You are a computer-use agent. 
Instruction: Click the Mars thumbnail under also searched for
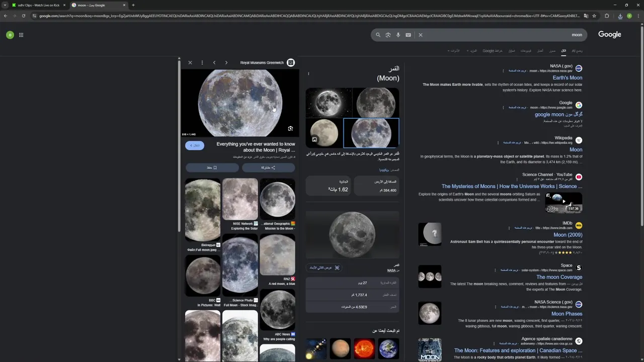click(x=340, y=348)
